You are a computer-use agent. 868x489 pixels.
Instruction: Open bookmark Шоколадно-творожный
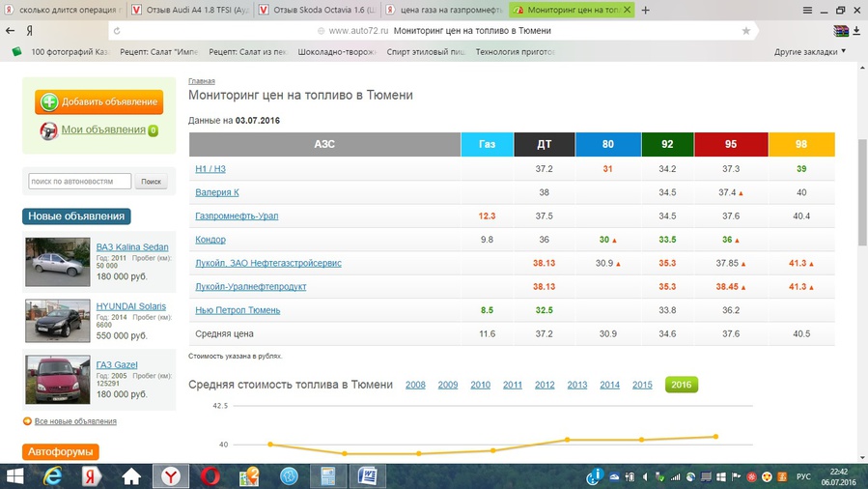click(x=337, y=51)
